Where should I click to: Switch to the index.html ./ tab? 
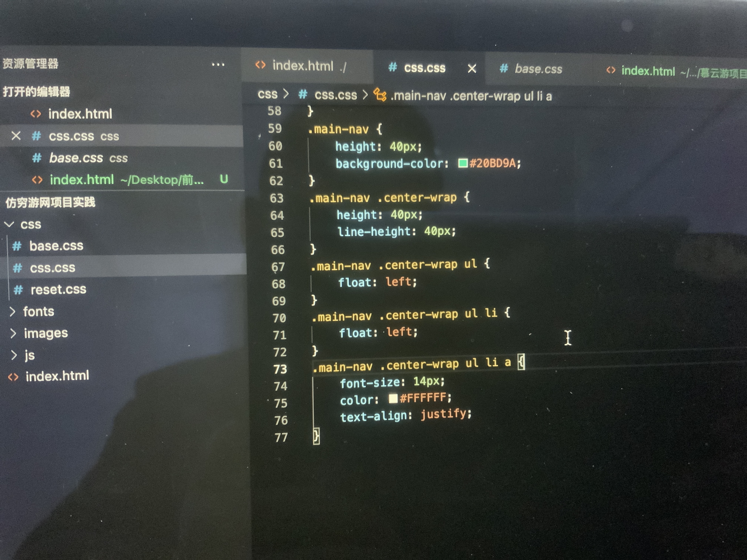[308, 66]
